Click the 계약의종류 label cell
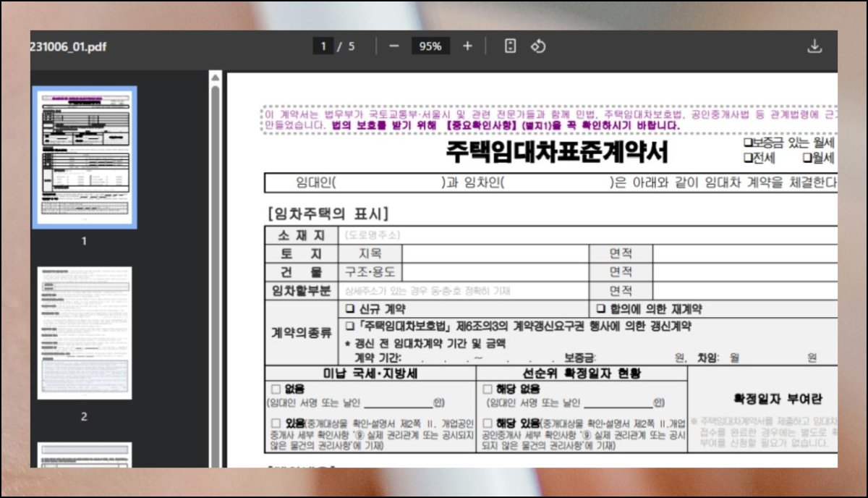The image size is (868, 498). click(x=301, y=333)
